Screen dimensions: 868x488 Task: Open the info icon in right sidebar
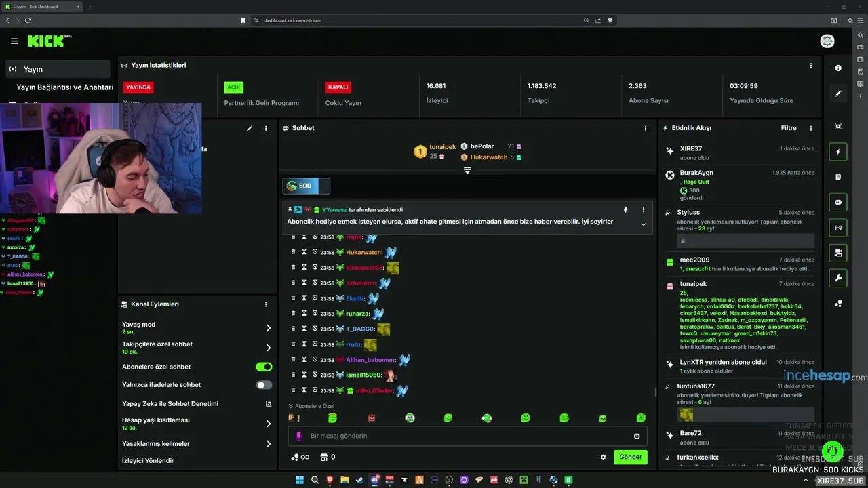pos(838,68)
